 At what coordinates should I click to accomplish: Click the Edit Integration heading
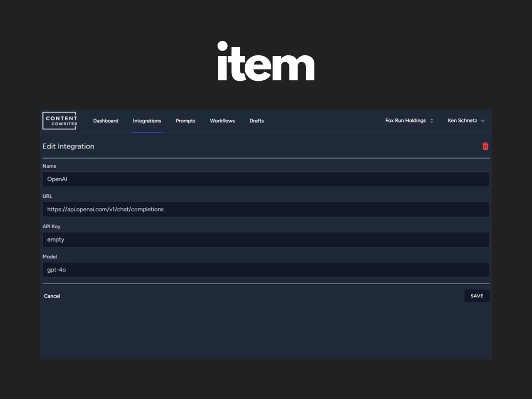(68, 146)
